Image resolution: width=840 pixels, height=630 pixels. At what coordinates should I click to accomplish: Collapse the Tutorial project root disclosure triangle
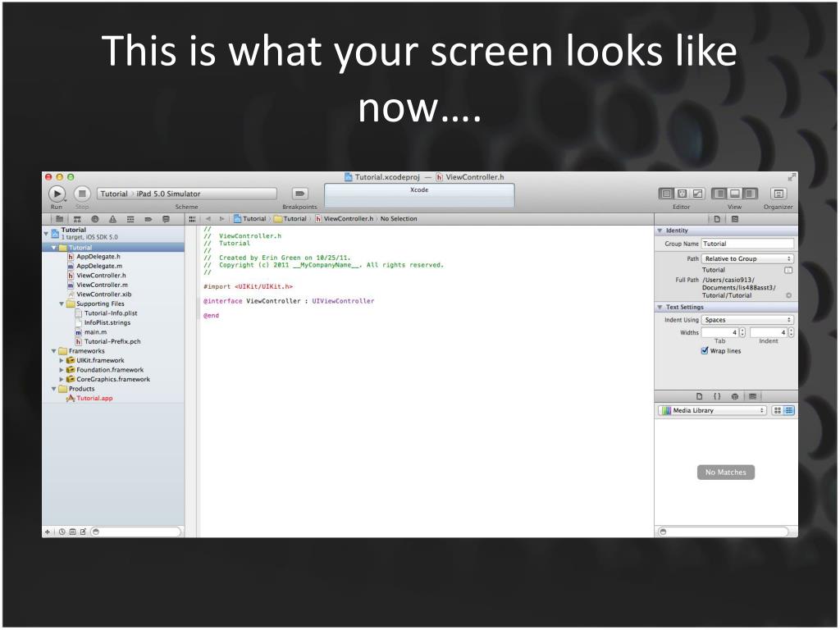[x=46, y=234]
